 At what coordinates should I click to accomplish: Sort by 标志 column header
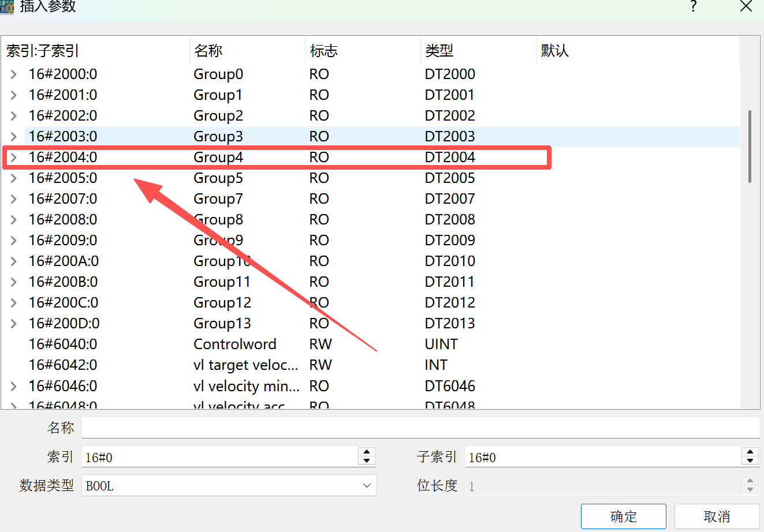click(x=363, y=51)
